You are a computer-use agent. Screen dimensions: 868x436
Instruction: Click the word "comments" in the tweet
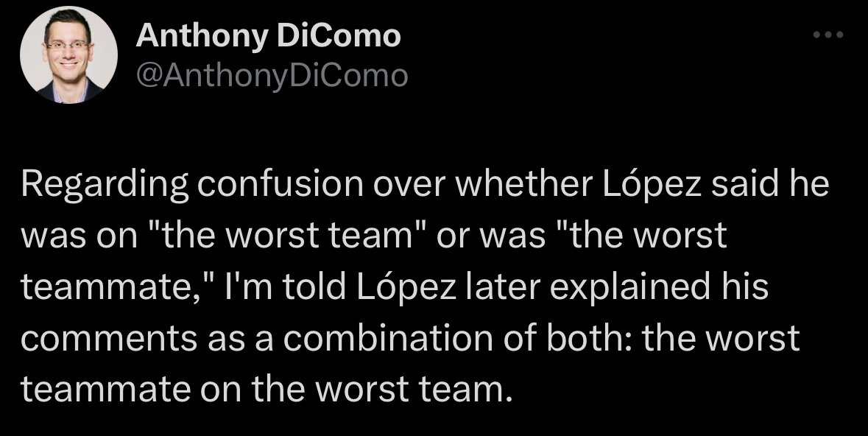coord(102,338)
